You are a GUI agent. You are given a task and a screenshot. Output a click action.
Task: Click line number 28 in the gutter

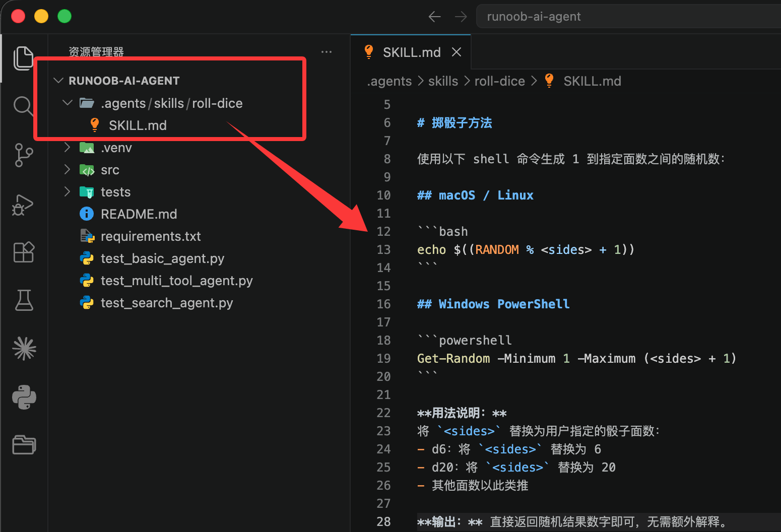(383, 522)
